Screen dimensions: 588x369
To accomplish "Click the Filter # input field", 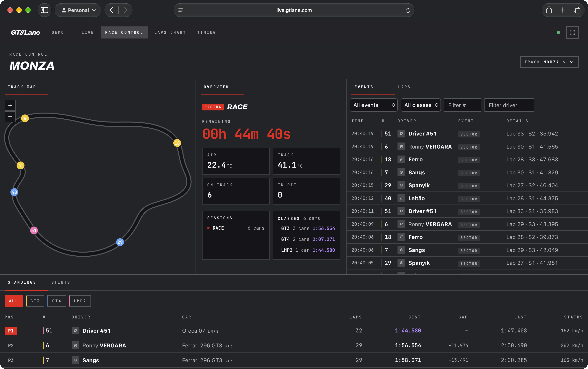I will tap(463, 105).
